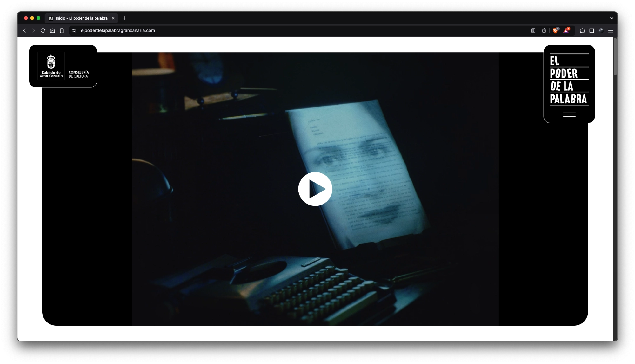
Task: Play the typewriter video
Action: pyautogui.click(x=315, y=189)
